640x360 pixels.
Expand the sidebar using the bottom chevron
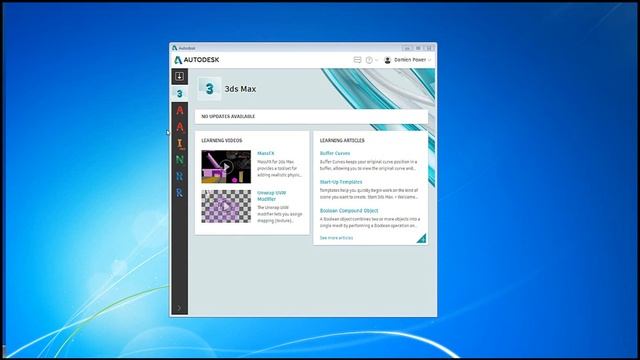click(x=180, y=308)
